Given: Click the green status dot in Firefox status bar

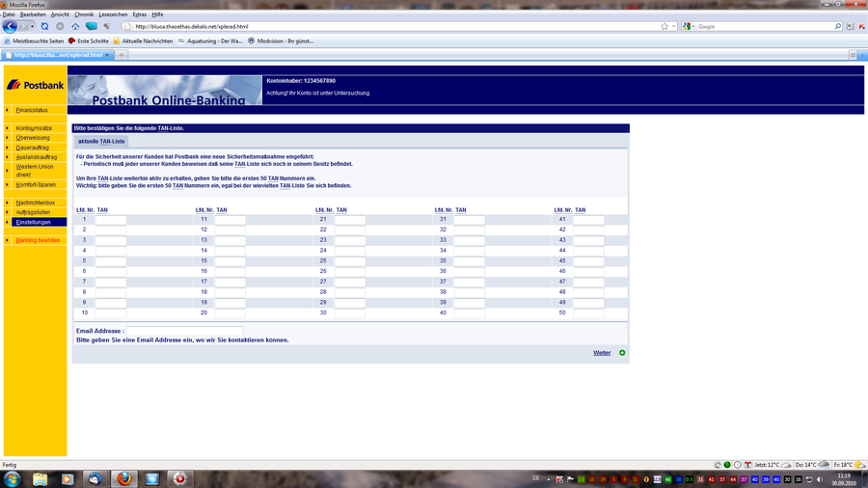Looking at the screenshot, I should [x=727, y=465].
